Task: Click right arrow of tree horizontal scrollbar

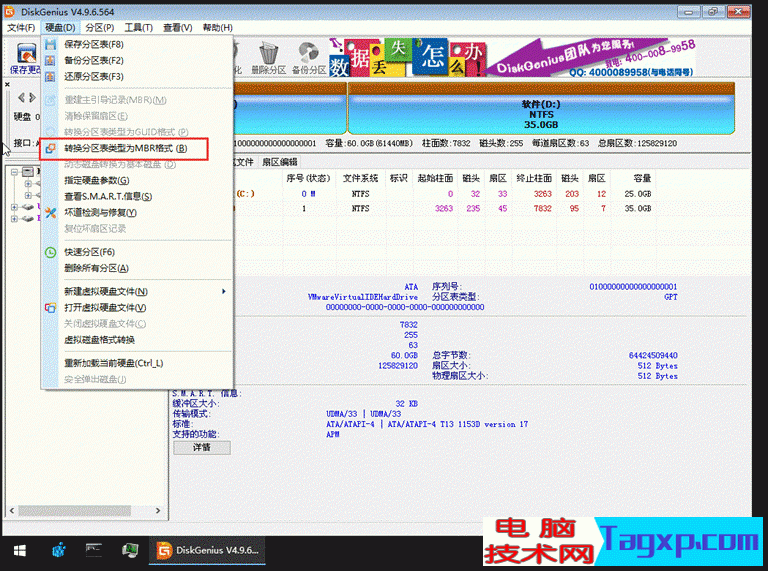Action: (x=158, y=510)
